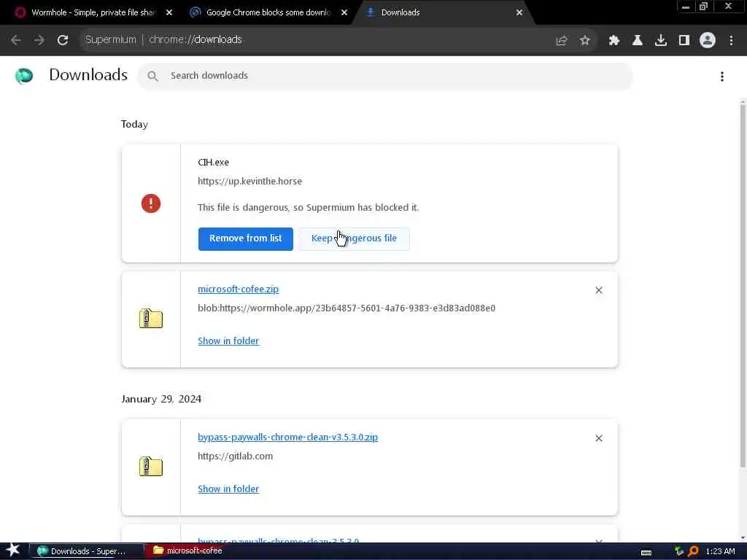
Task: Click Keep dangerous file button
Action: tap(354, 238)
